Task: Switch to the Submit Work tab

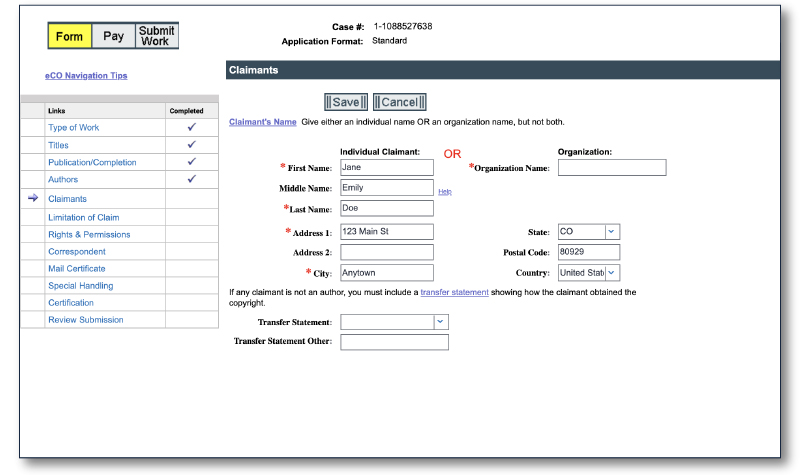Action: (155, 37)
